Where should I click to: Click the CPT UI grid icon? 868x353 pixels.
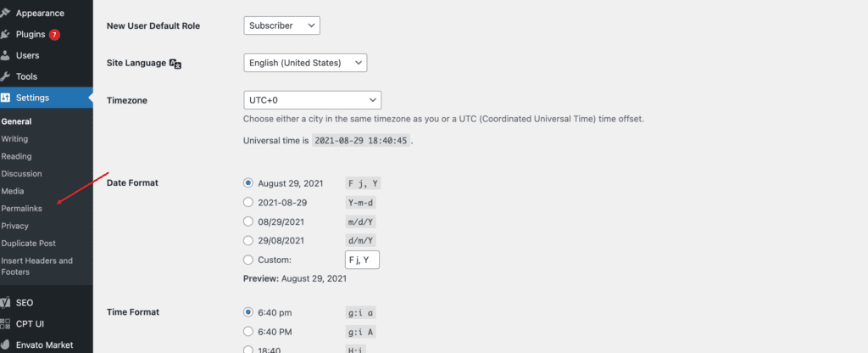click(5, 323)
